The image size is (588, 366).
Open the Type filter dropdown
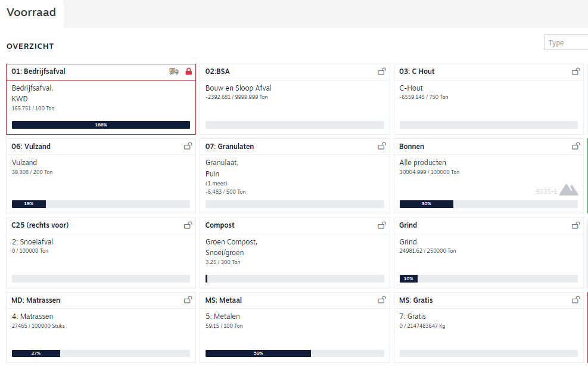click(x=565, y=43)
